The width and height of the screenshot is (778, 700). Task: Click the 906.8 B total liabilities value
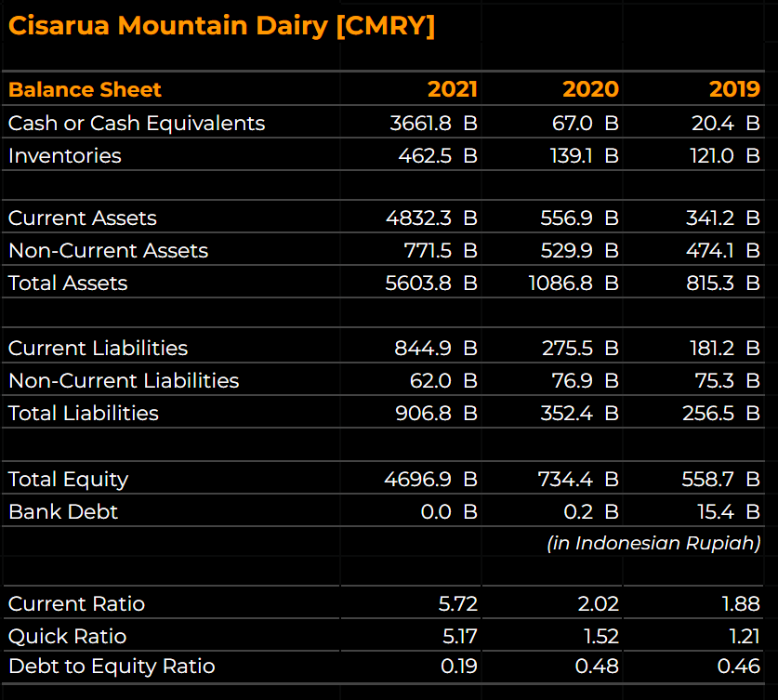(436, 414)
